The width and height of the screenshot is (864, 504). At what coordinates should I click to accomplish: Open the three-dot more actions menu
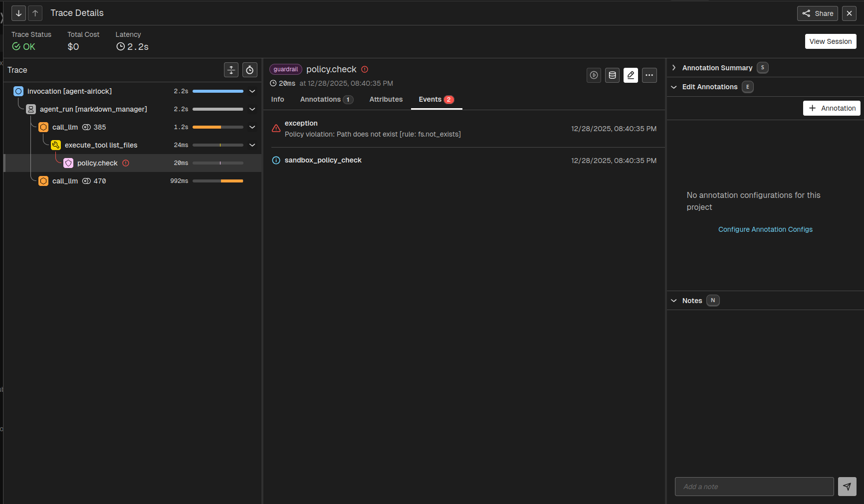pos(649,75)
